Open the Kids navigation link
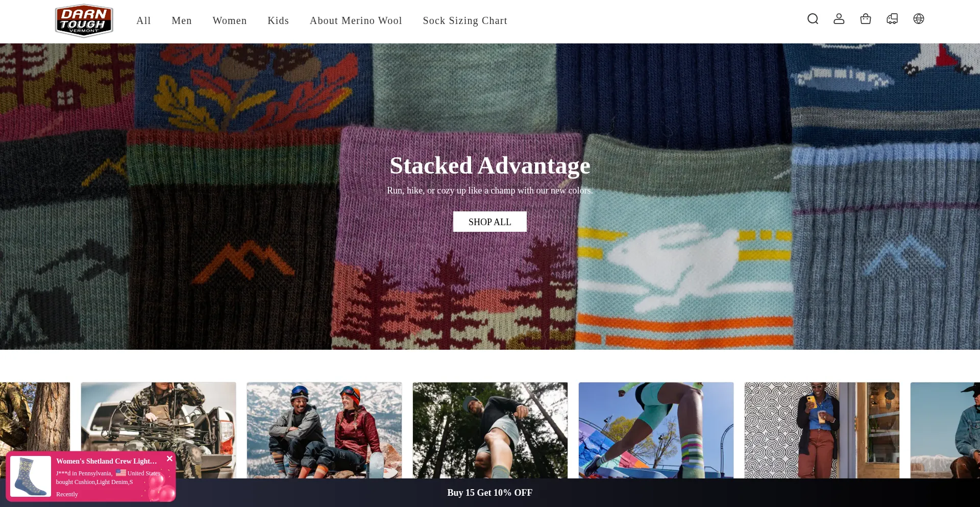 278,21
